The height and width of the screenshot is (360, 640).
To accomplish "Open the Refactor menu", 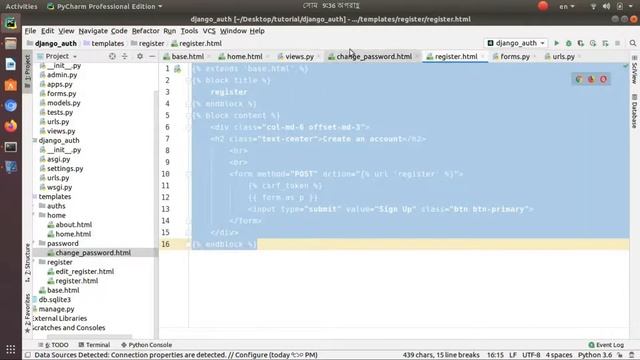I will pos(145,31).
